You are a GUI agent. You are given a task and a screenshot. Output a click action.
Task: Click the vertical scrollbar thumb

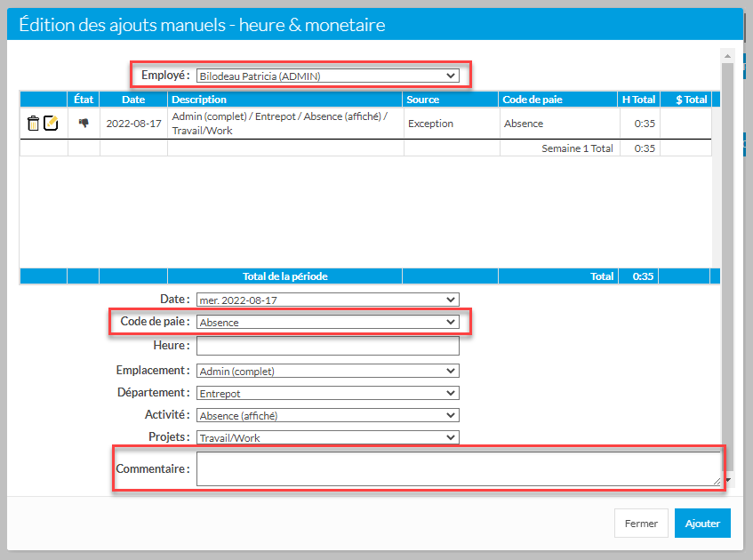click(727, 267)
